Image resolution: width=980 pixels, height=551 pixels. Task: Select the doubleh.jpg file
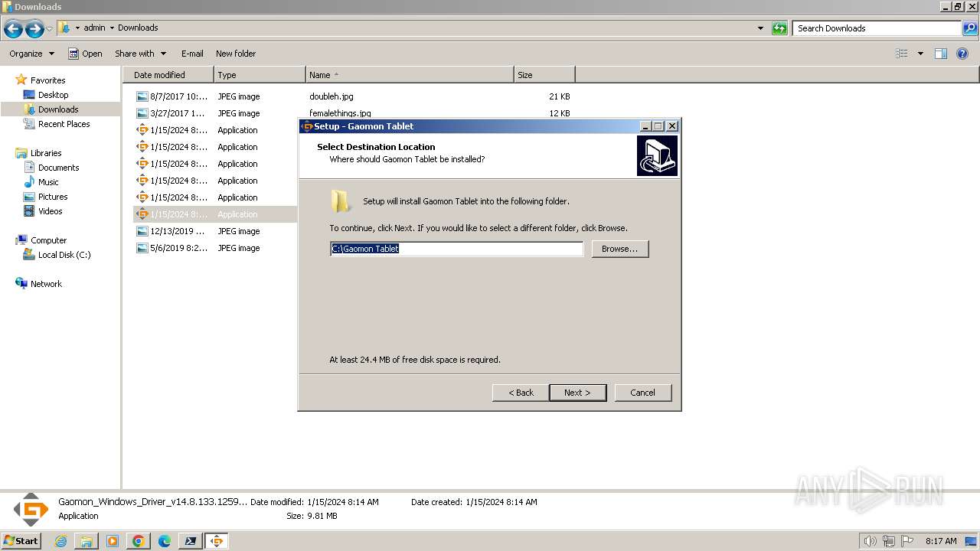point(332,96)
